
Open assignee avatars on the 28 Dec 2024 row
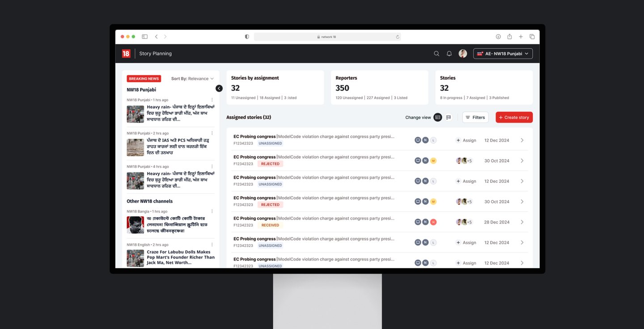pyautogui.click(x=464, y=222)
